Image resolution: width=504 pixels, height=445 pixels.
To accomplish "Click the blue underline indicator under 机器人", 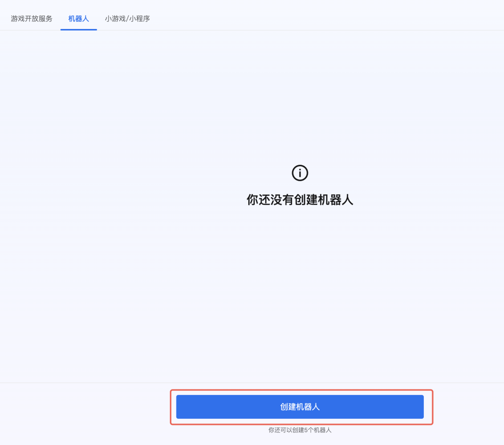I will 78,30.
